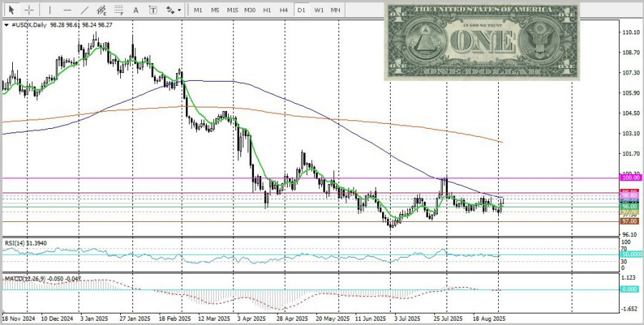Select the crosshair tool
This screenshot has width=644, height=325.
29,9
